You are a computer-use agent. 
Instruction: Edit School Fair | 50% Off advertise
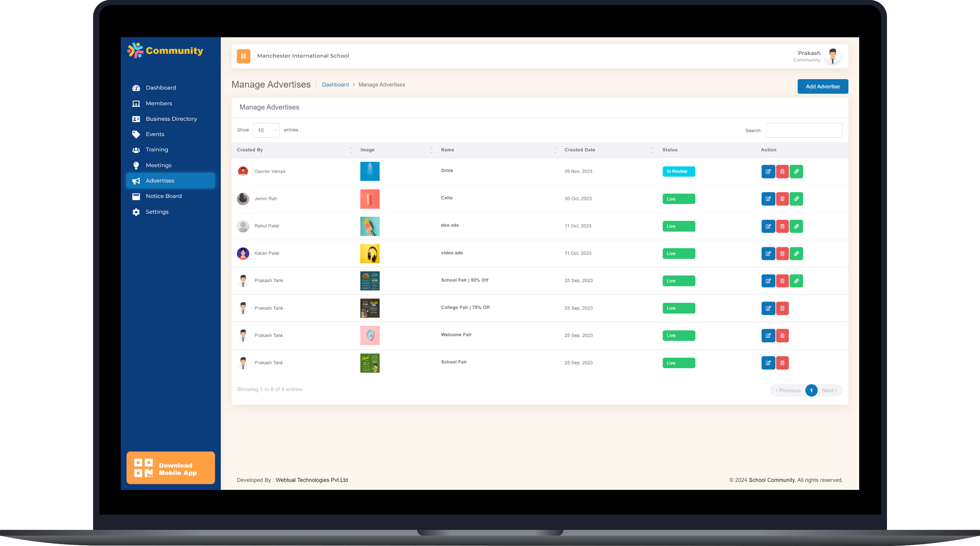(768, 281)
